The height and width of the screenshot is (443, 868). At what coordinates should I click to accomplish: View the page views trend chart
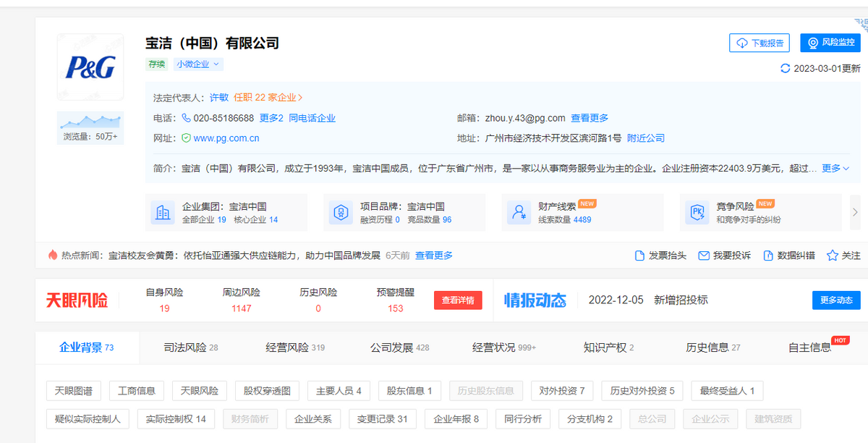click(x=90, y=121)
